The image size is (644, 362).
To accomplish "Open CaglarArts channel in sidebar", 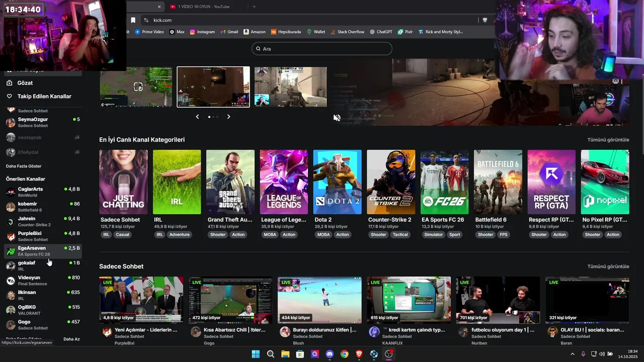I will point(43,192).
